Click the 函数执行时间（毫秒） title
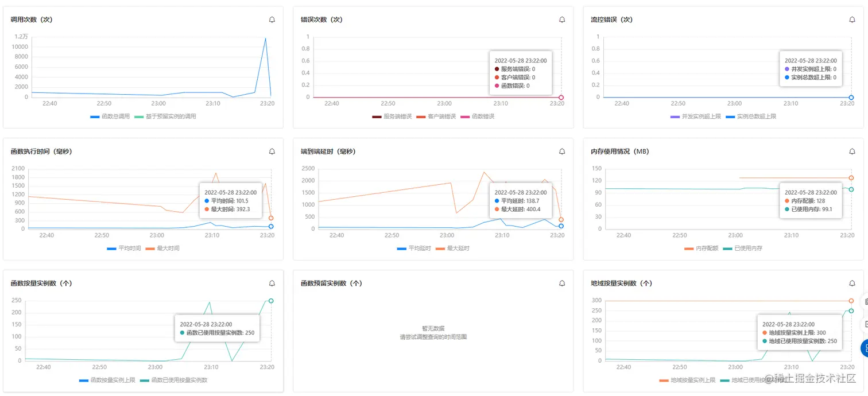The image size is (868, 396). point(41,152)
